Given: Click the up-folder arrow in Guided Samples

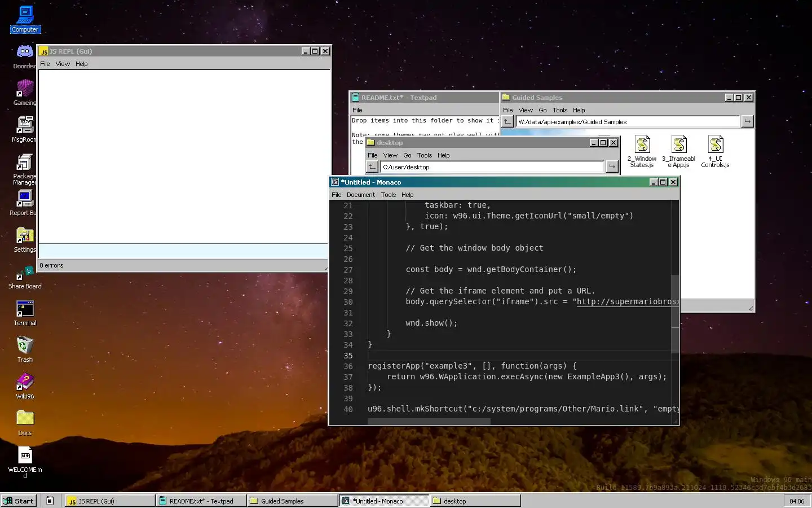Looking at the screenshot, I should 507,121.
